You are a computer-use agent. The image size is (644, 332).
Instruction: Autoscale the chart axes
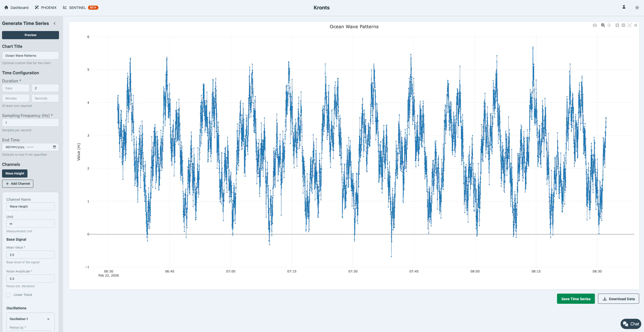coord(629,25)
